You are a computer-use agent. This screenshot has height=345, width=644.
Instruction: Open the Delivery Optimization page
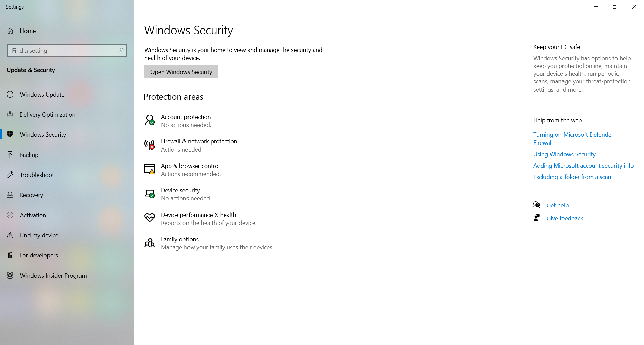[x=47, y=115]
